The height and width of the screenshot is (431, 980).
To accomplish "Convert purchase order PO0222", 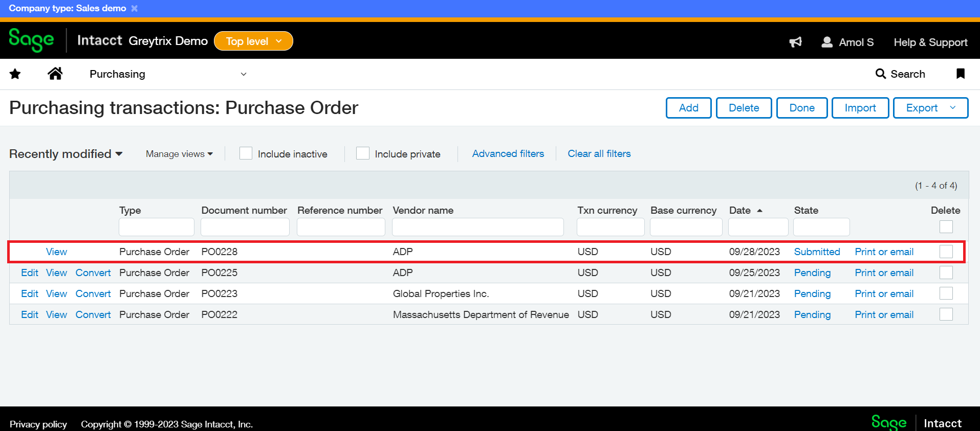I will [x=93, y=314].
